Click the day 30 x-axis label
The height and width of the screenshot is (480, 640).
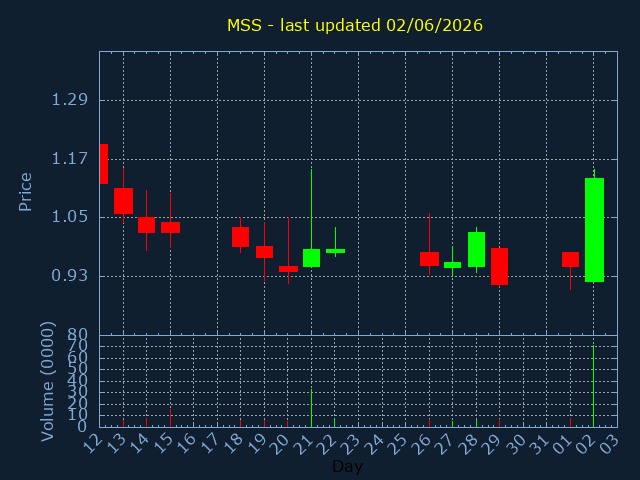click(x=516, y=443)
